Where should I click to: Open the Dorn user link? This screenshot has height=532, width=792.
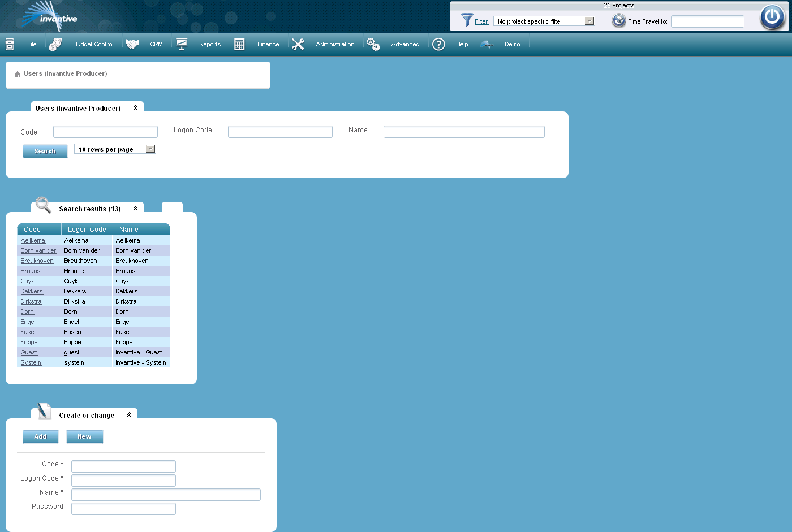pyautogui.click(x=27, y=312)
